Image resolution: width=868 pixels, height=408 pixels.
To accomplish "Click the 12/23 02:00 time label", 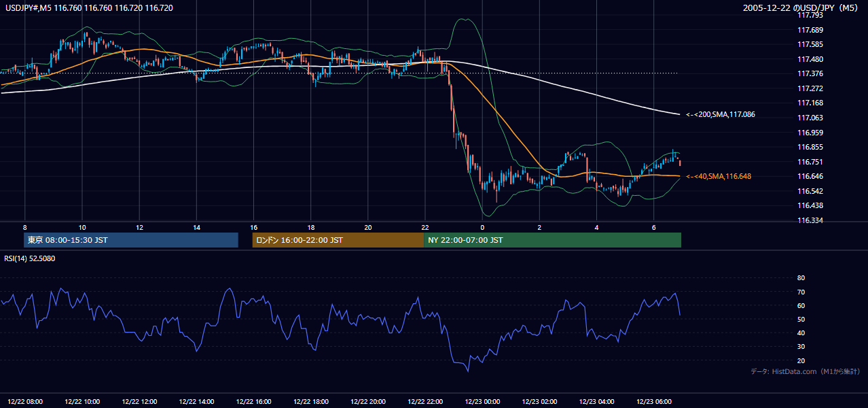I will (x=539, y=401).
